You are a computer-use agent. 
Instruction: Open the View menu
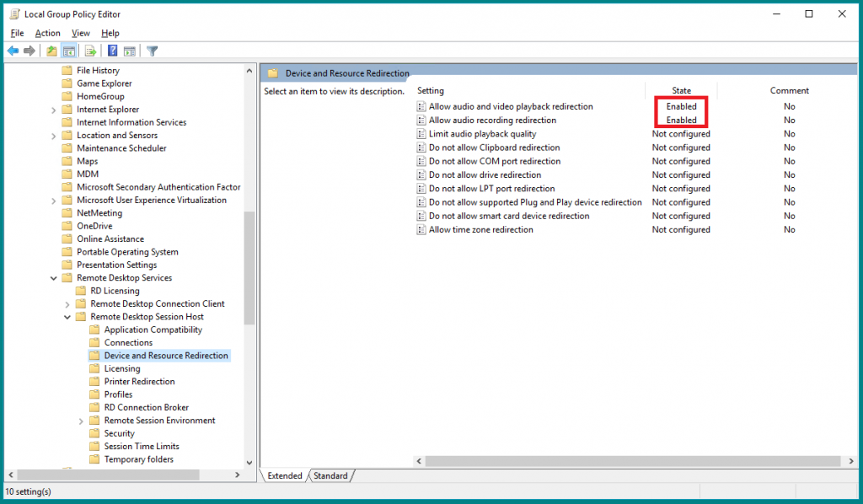click(81, 33)
